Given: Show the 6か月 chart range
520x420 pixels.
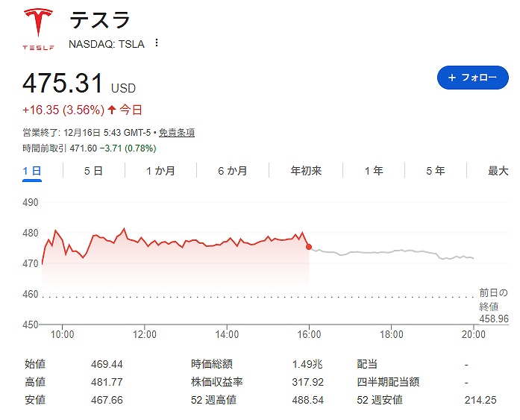Looking at the screenshot, I should 232,171.
